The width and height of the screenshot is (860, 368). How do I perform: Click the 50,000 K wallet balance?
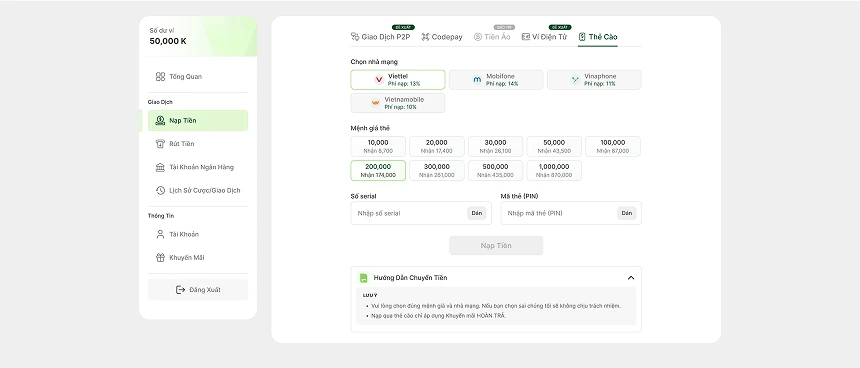168,41
